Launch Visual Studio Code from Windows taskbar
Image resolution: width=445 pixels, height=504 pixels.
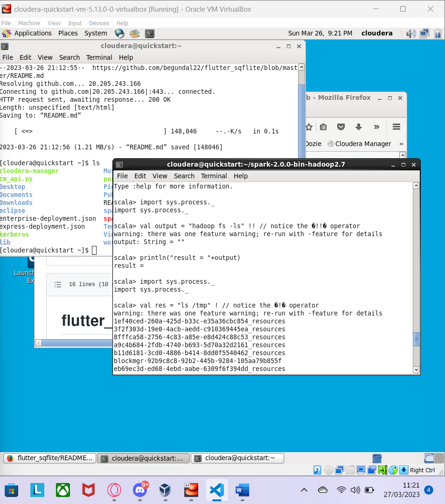216,490
